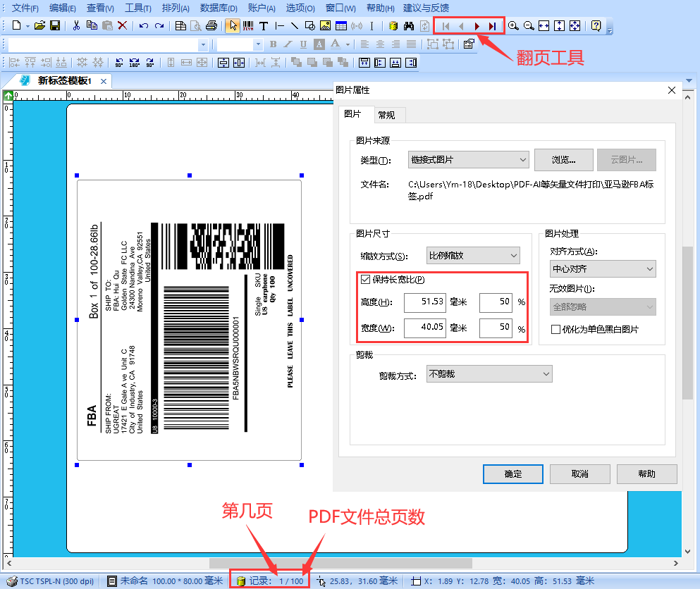Activate the zoom in magnifier

click(x=512, y=26)
